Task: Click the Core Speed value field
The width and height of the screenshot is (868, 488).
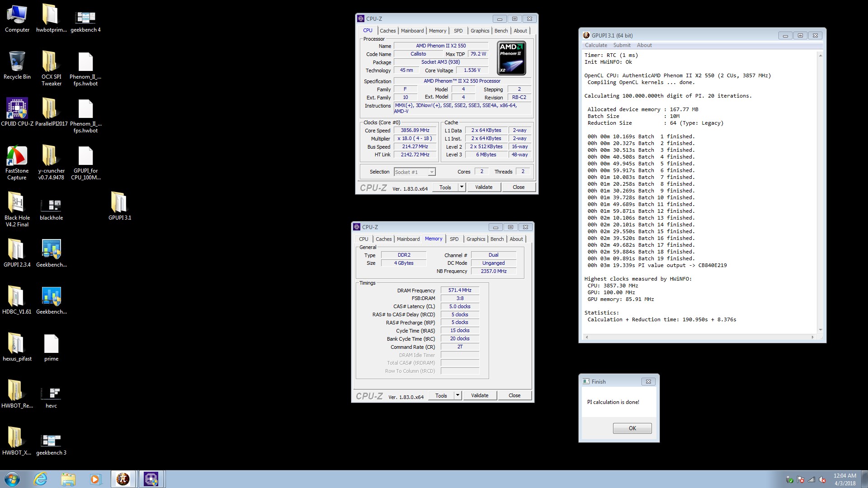Action: coord(415,130)
